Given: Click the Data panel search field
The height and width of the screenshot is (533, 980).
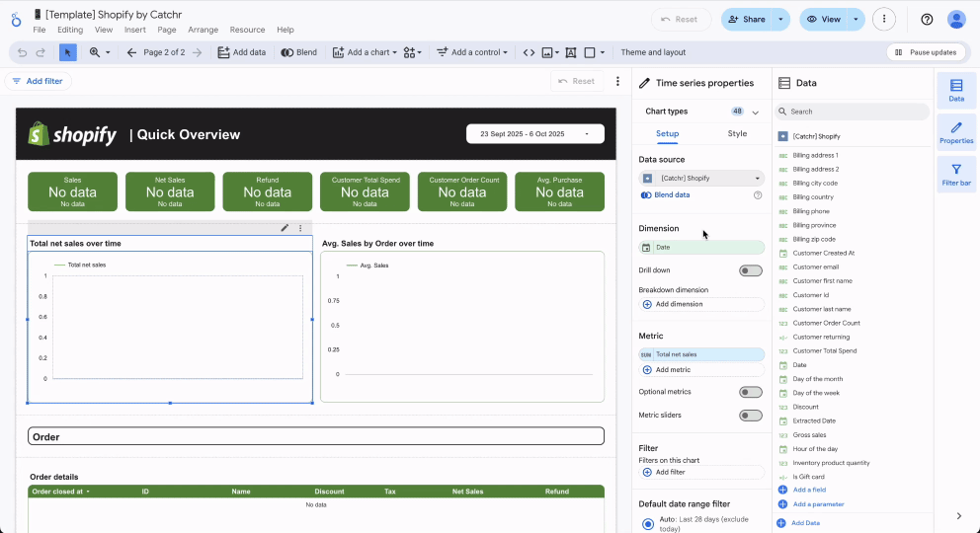Looking at the screenshot, I should (x=852, y=112).
